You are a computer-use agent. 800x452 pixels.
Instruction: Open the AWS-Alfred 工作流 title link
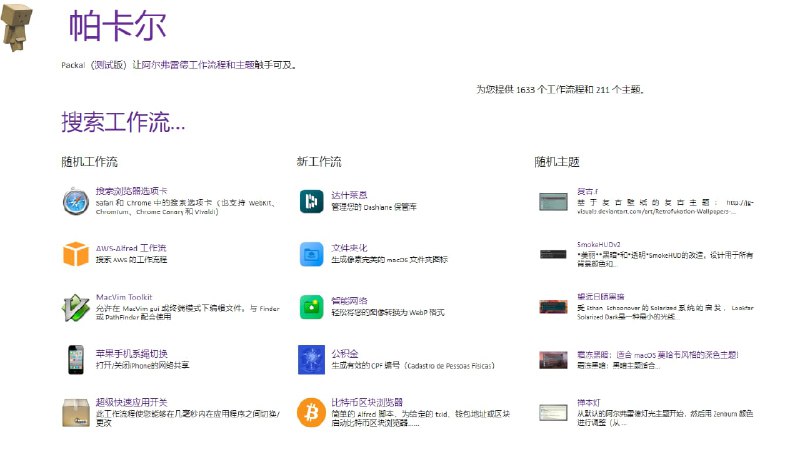tap(131, 247)
